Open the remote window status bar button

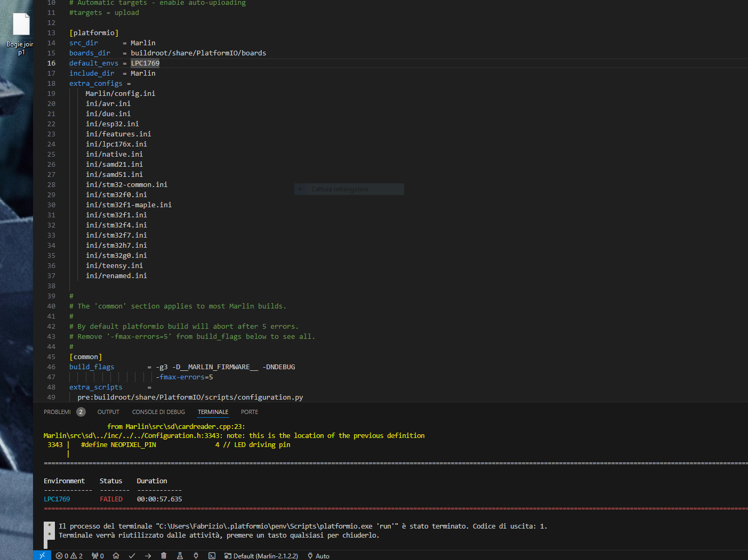click(42, 555)
